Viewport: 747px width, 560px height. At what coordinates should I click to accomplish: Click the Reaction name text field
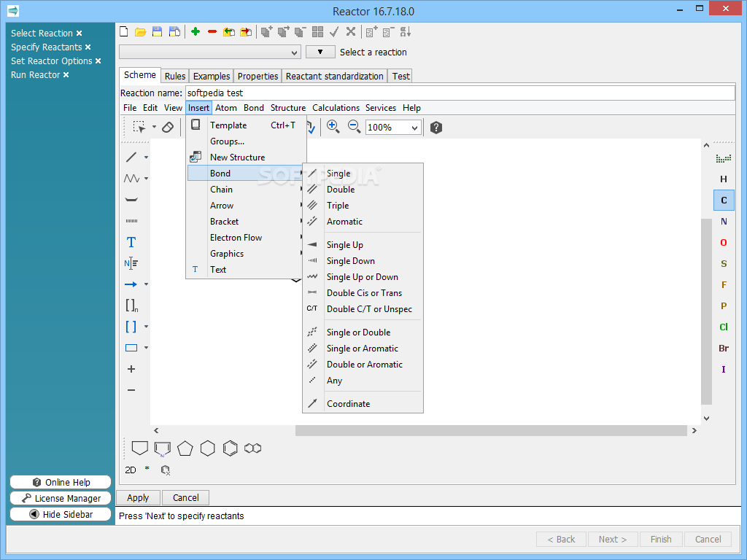(x=460, y=93)
